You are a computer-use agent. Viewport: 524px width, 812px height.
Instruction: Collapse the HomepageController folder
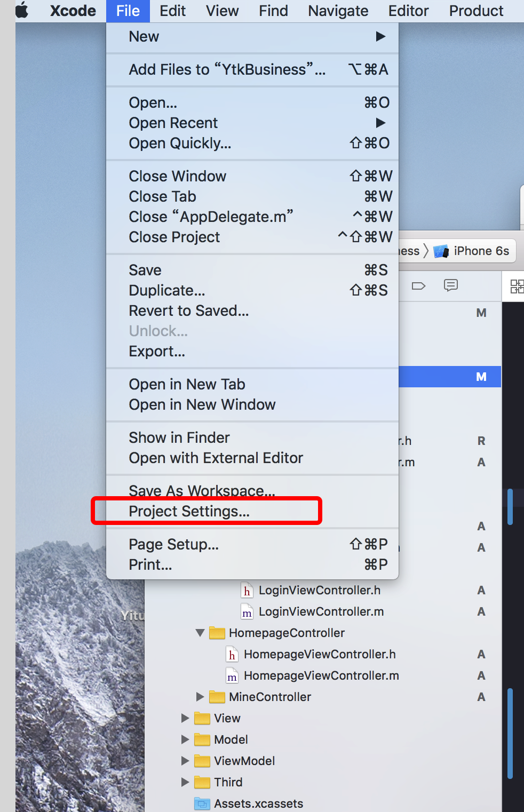click(200, 633)
